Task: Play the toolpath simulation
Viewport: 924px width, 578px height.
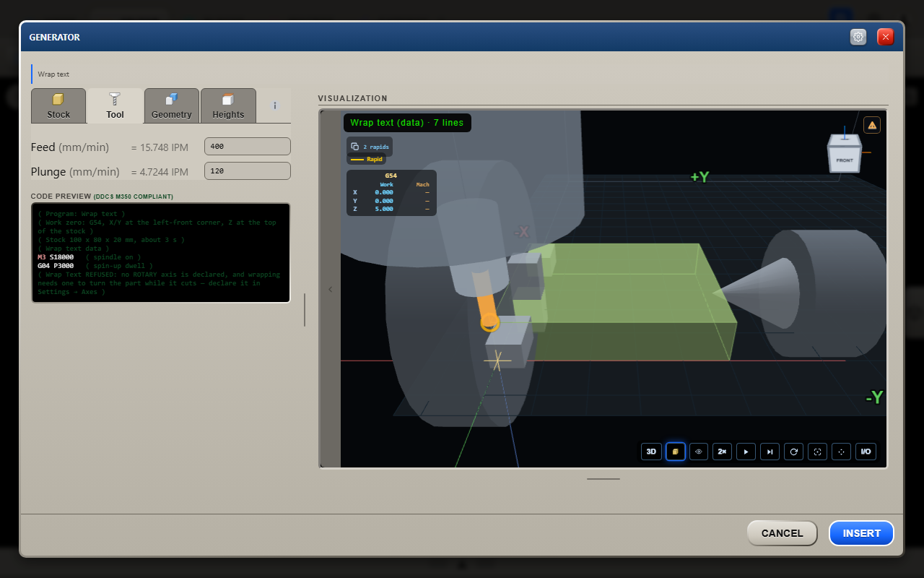Action: (746, 452)
